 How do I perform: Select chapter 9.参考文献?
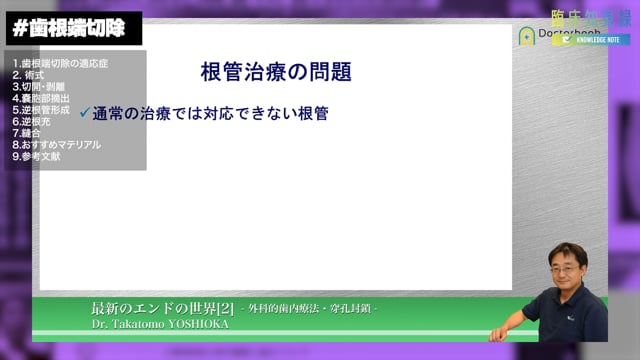tap(36, 156)
